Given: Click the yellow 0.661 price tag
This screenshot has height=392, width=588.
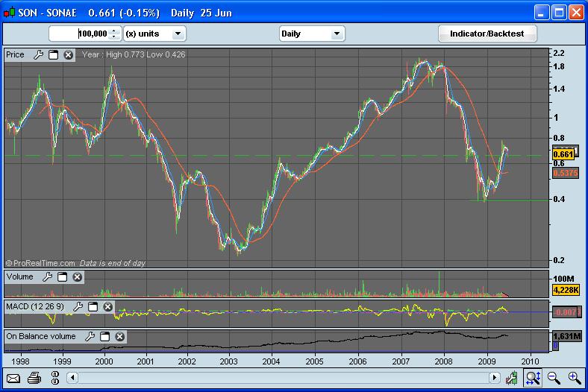Looking at the screenshot, I should (563, 154).
